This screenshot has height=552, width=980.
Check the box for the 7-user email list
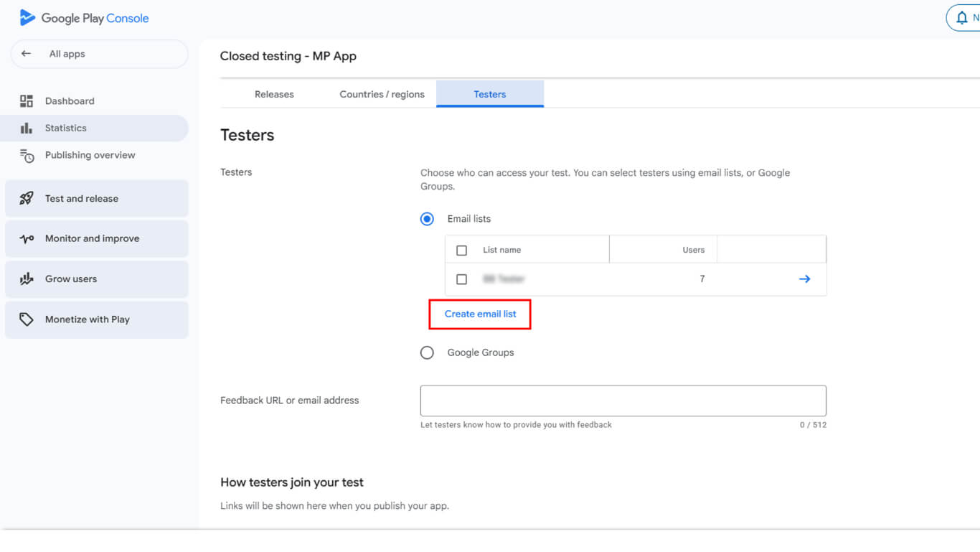462,279
